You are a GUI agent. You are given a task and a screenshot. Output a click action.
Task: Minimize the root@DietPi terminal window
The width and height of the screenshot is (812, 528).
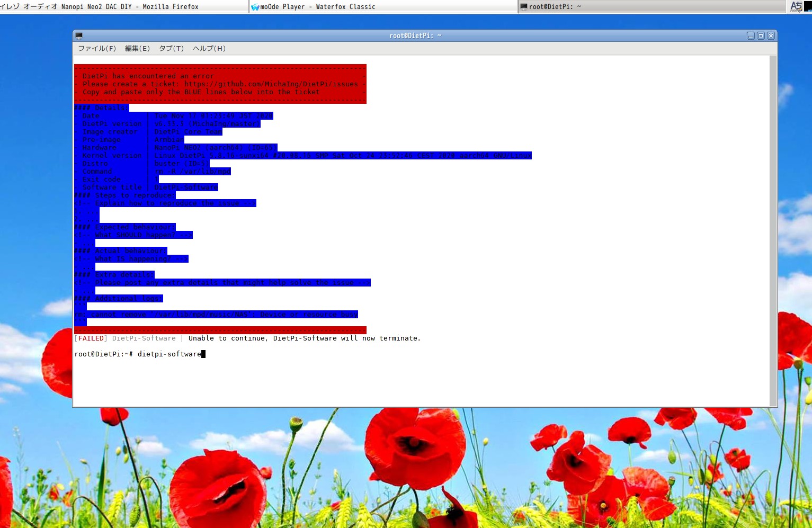tap(751, 36)
